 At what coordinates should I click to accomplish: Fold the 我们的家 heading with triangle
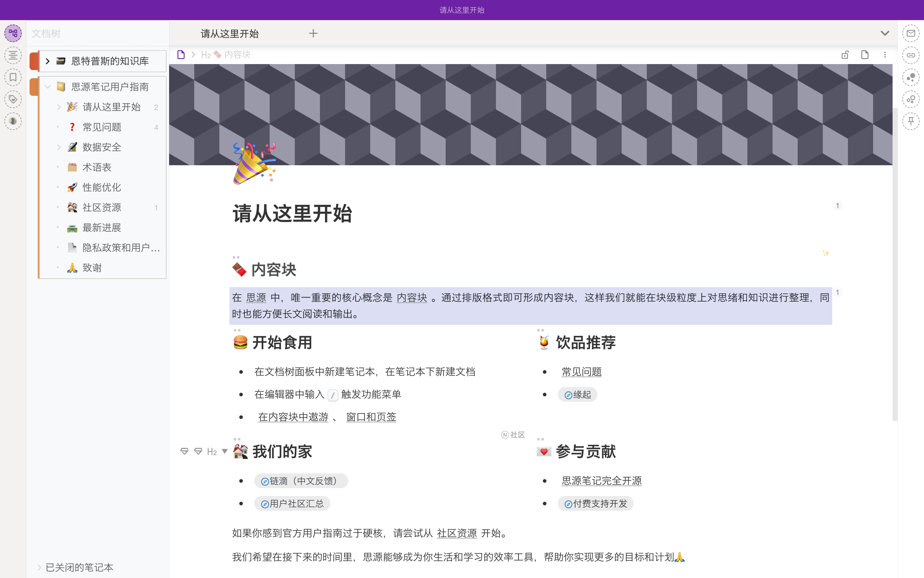point(225,451)
